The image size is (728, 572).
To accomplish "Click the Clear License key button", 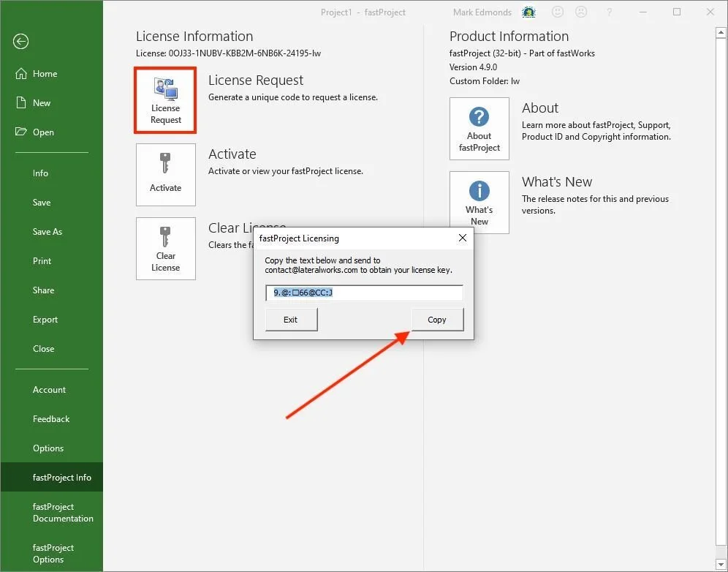I will coord(166,249).
